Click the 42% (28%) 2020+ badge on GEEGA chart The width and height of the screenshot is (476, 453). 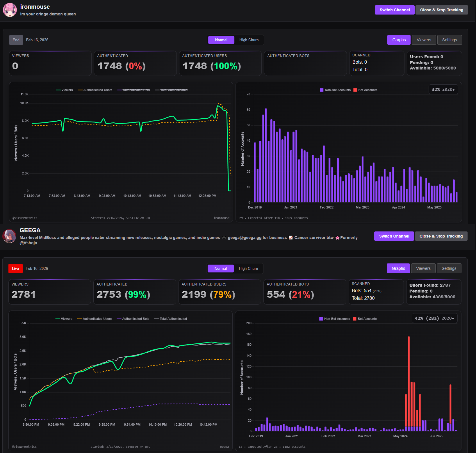434,318
